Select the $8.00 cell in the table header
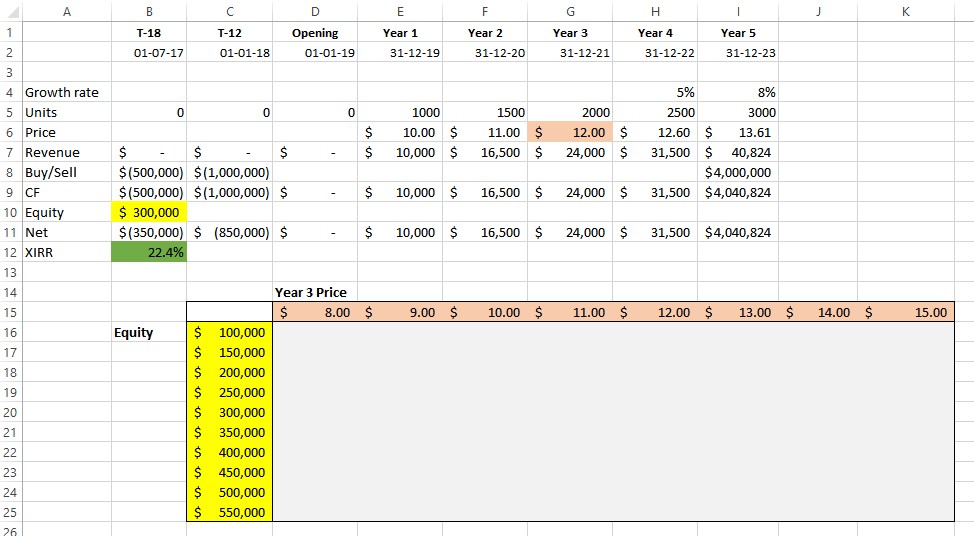 point(315,313)
